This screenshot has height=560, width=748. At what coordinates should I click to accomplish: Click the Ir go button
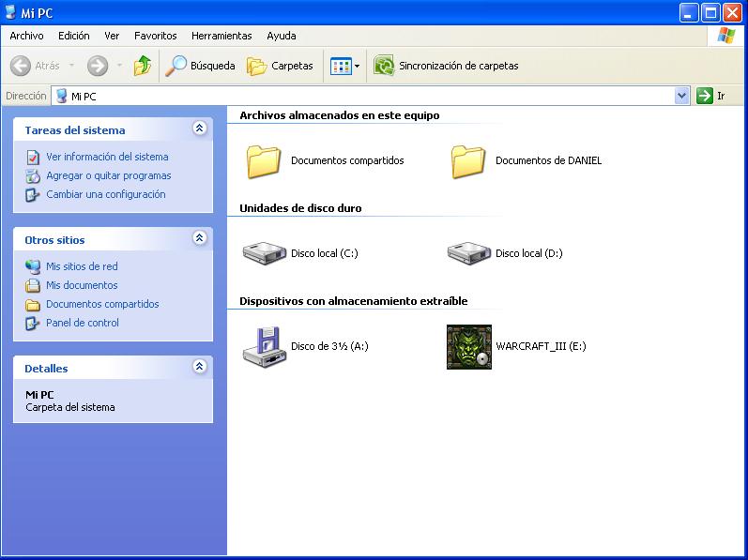[710, 97]
